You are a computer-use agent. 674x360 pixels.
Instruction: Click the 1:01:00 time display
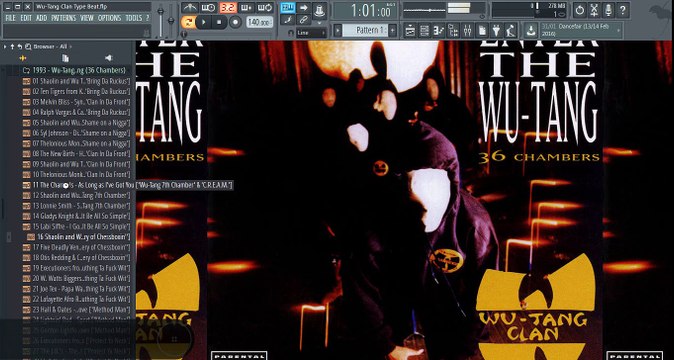pos(366,11)
